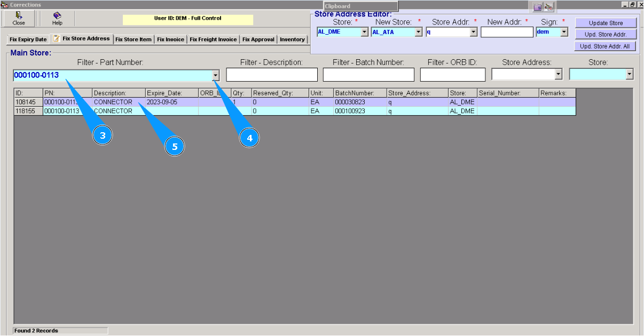Viewport: 644px width, 336px height.
Task: Click the New Addr. text field
Action: click(507, 32)
